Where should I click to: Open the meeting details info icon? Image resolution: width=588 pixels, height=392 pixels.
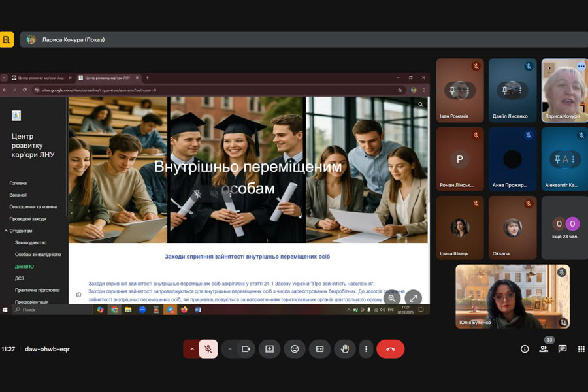[525, 349]
